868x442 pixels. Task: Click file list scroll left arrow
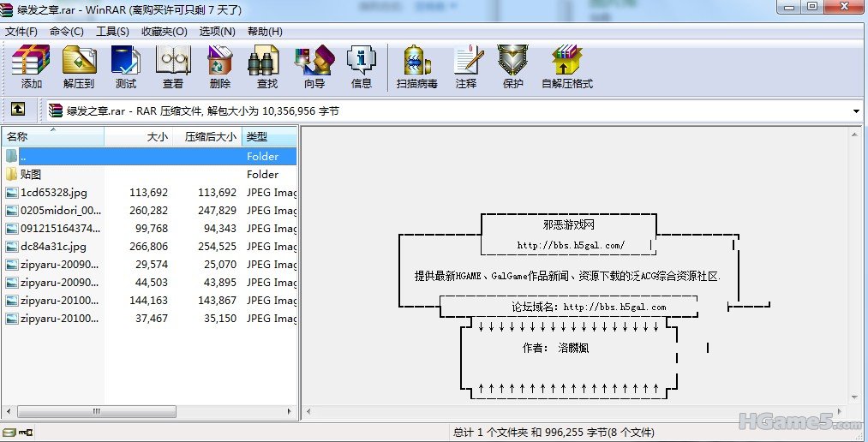[9, 411]
